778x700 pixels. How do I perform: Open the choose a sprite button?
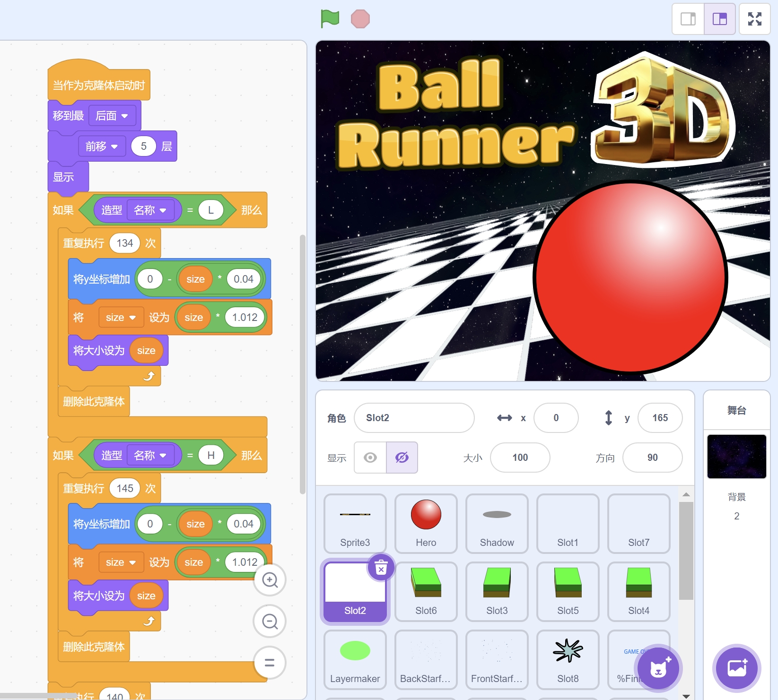pyautogui.click(x=658, y=668)
